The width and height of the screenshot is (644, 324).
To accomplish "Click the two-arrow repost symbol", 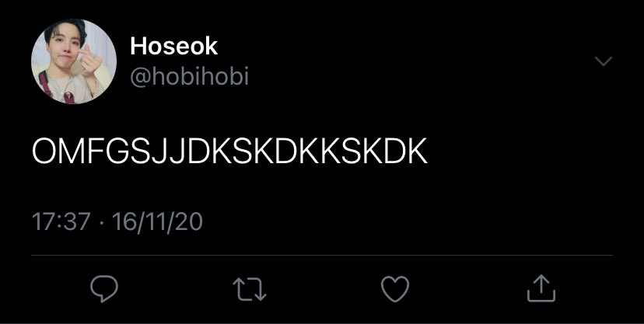I will click(x=250, y=290).
